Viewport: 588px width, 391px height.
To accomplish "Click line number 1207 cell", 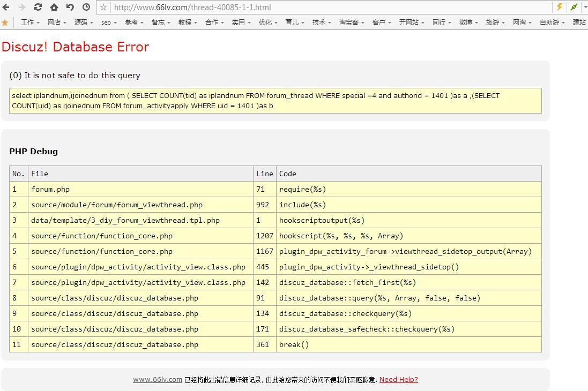I will click(x=265, y=236).
